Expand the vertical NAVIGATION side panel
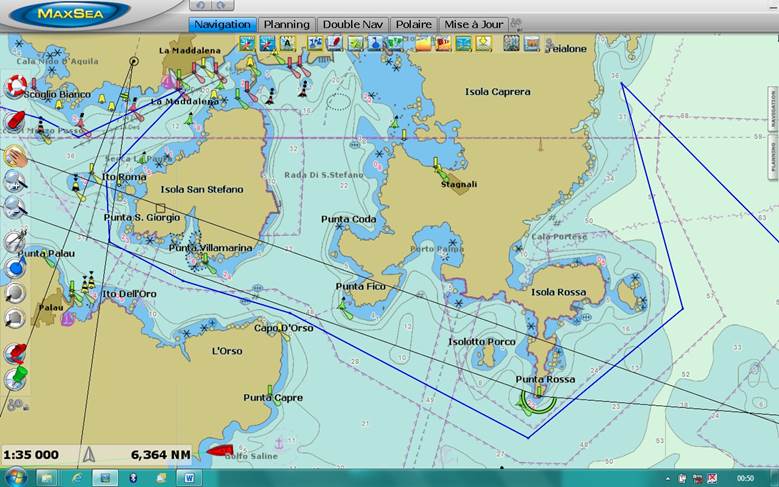779x487 pixels. (x=773, y=110)
